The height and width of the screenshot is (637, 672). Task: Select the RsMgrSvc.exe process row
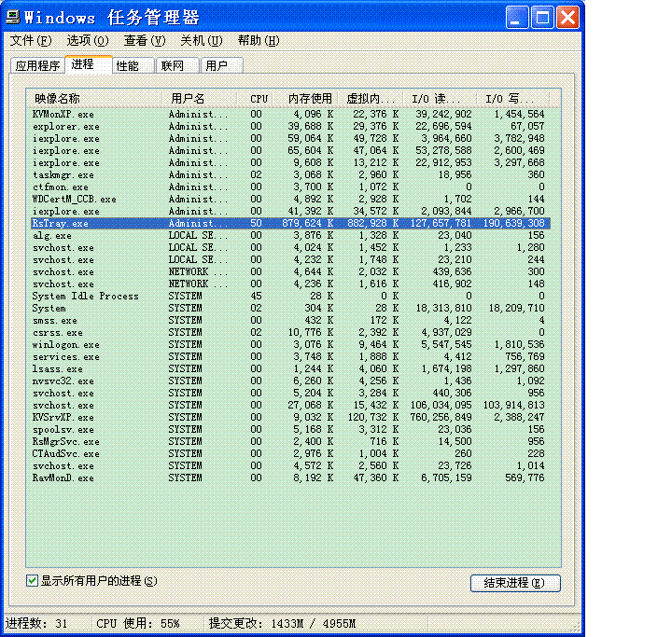[x=290, y=442]
